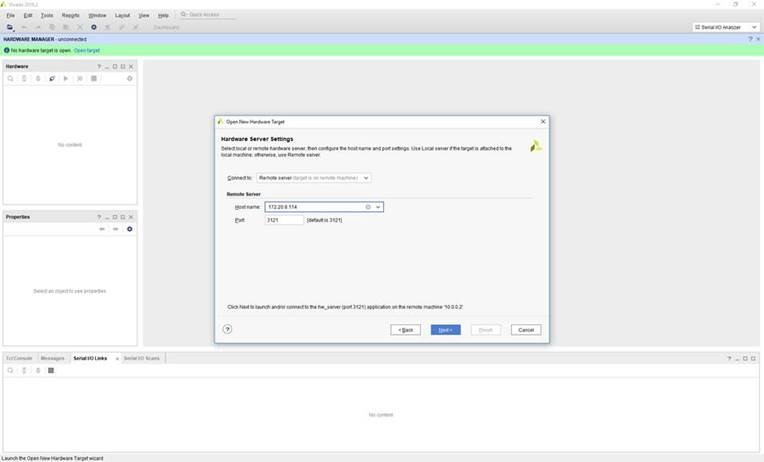This screenshot has height=462, width=764.
Task: Click Hardware panel help question mark
Action: click(x=99, y=66)
